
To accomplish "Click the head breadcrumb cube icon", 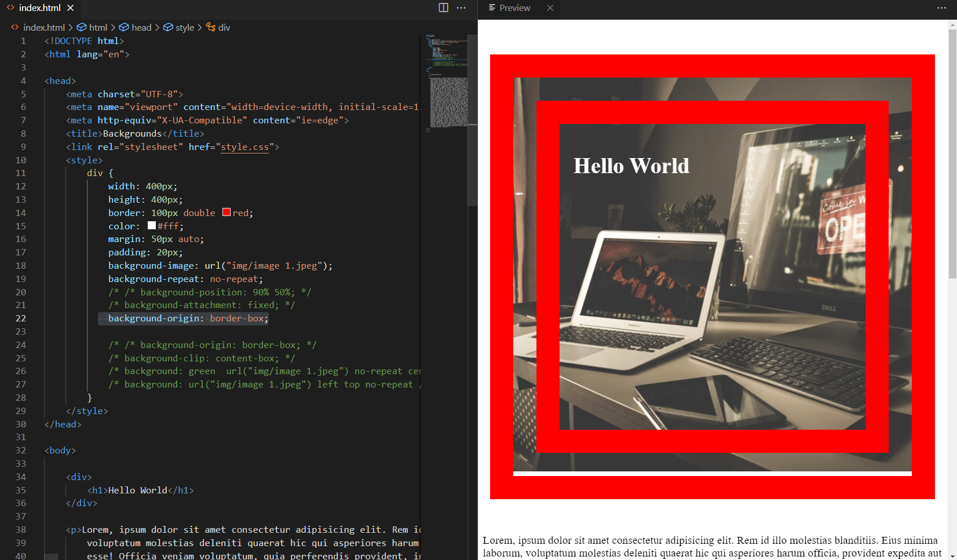I will [x=124, y=27].
